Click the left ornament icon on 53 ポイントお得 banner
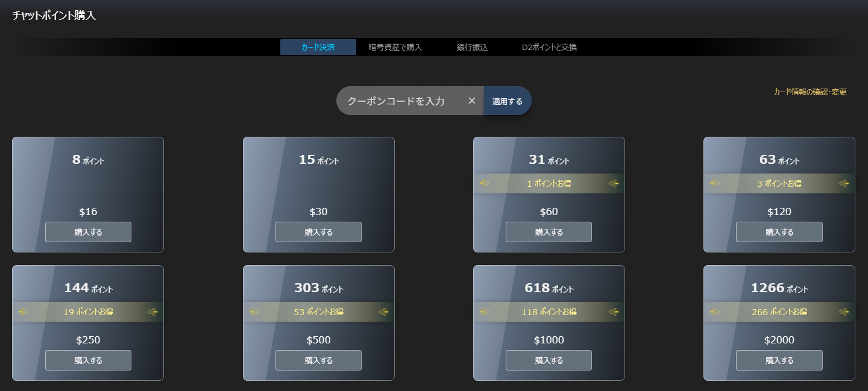868x391 pixels. pos(254,311)
